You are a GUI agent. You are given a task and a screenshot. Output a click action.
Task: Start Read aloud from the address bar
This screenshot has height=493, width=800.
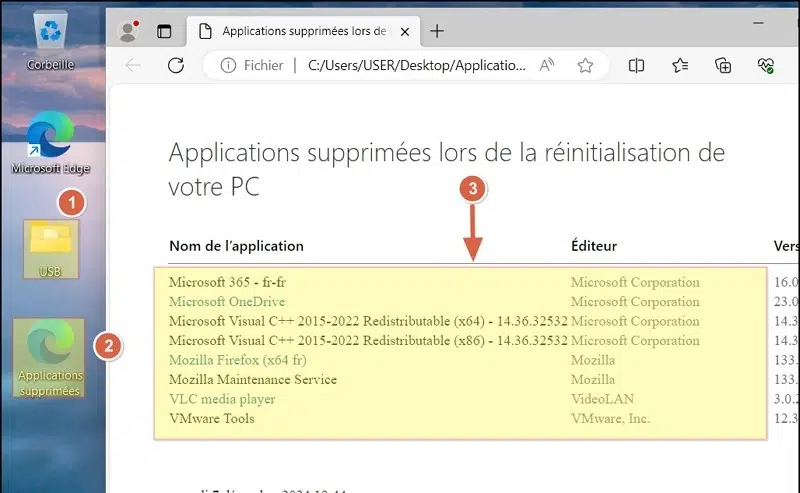pos(547,65)
